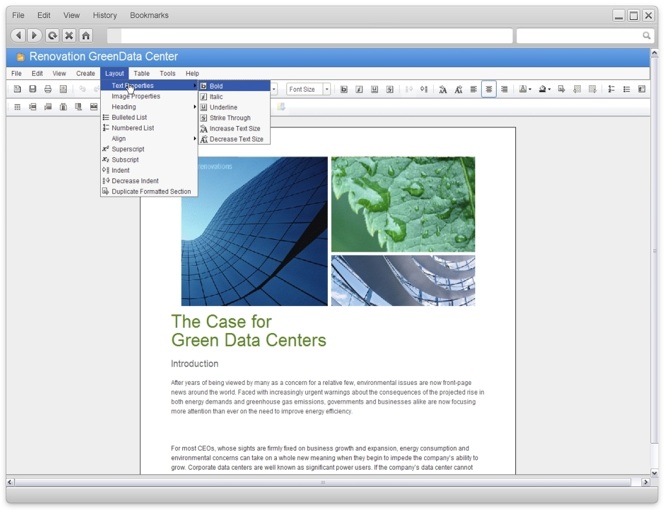
Task: Select Decrease Indent in Layout menu
Action: tap(149, 181)
